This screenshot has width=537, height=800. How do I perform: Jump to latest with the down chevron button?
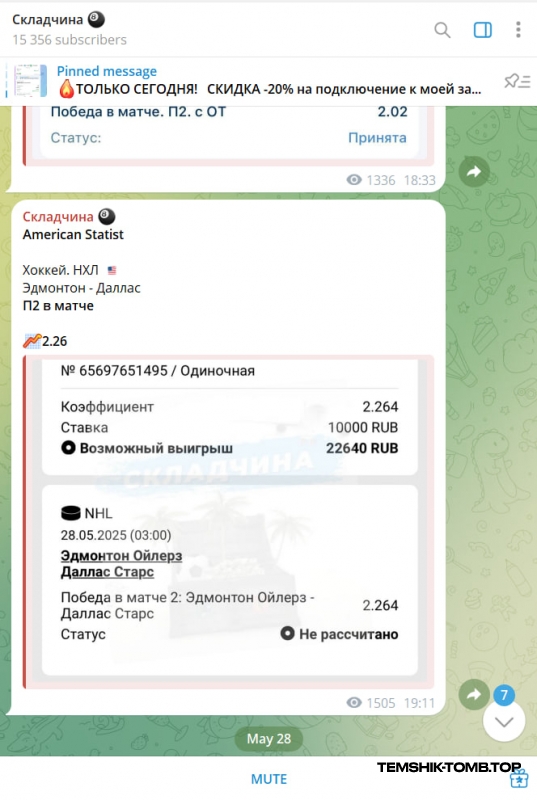pyautogui.click(x=504, y=721)
